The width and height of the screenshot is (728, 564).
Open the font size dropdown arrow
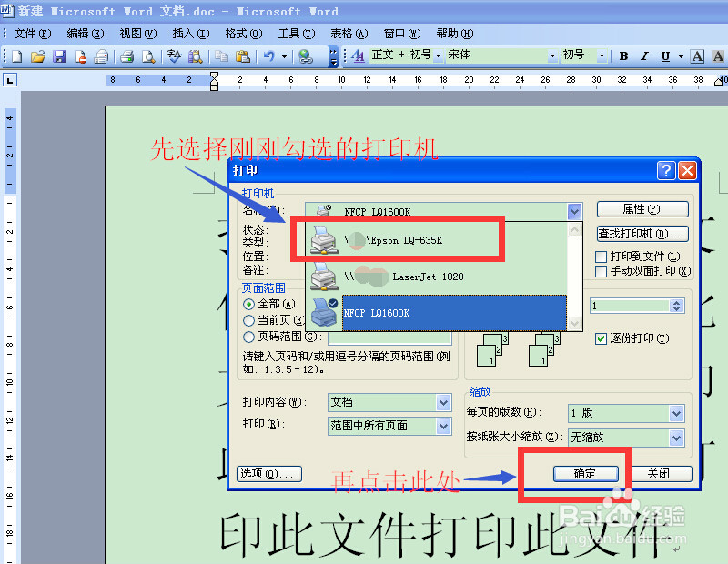pos(602,56)
